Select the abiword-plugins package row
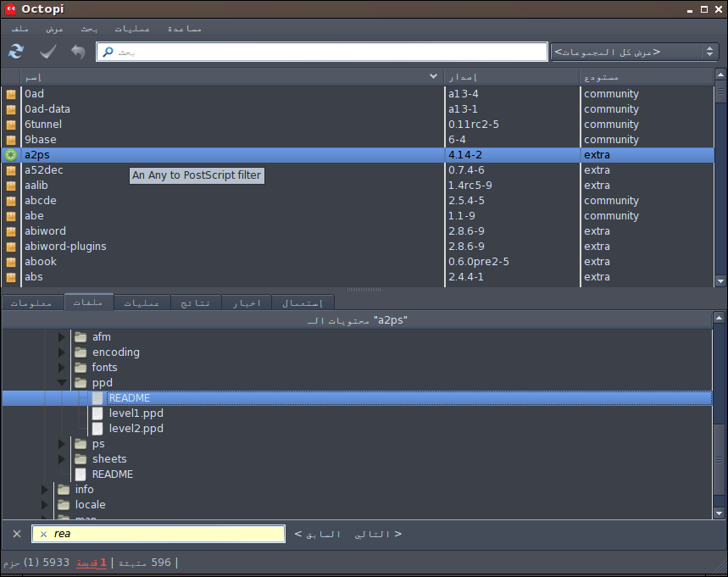728x577 pixels. click(358, 247)
